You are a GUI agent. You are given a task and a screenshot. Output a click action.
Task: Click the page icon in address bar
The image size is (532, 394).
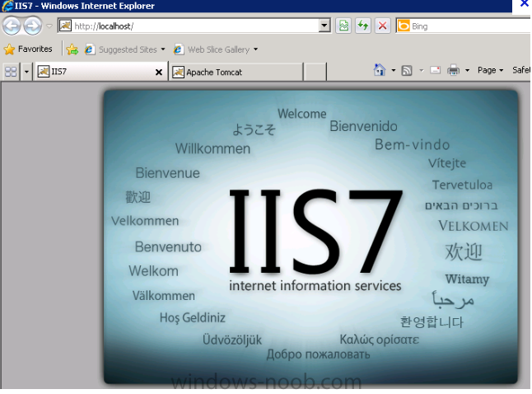click(x=65, y=26)
